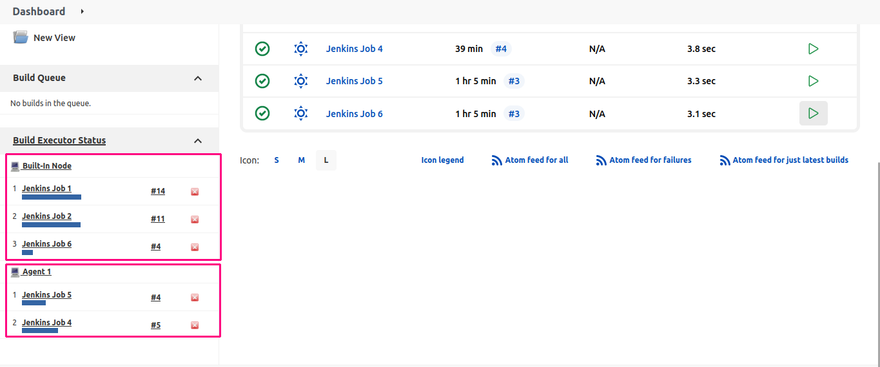This screenshot has width=880, height=367.
Task: Click the '3.8 sec' duration cell
Action: [x=701, y=49]
